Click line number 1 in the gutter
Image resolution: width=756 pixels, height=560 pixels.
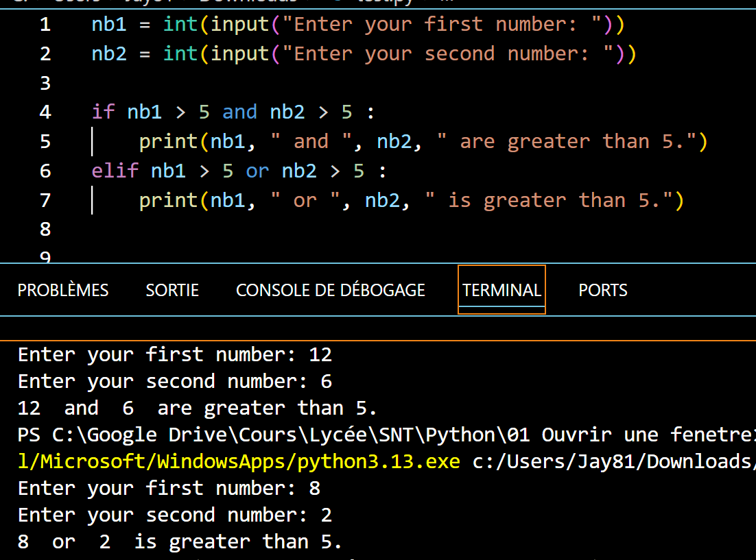45,25
